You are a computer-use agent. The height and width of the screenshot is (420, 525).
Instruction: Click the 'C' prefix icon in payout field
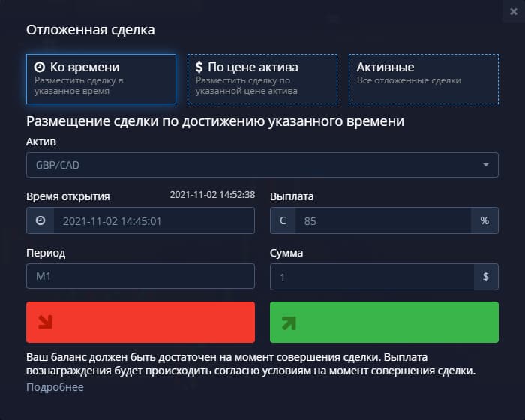pos(283,221)
